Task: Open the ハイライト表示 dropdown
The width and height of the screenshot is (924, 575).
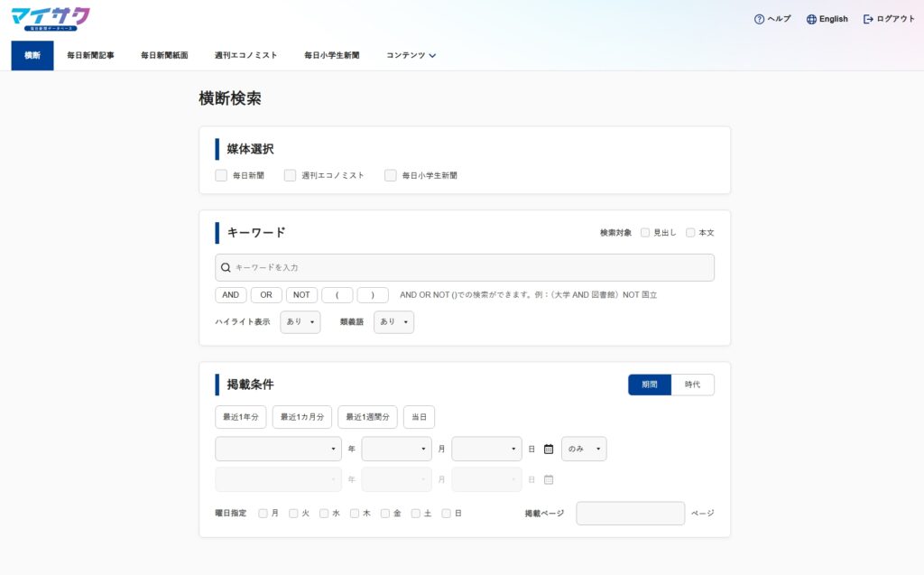Action: point(300,322)
